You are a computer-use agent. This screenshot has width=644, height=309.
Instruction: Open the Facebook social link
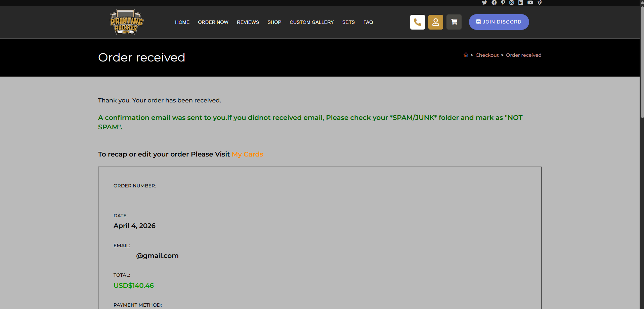[x=494, y=2]
